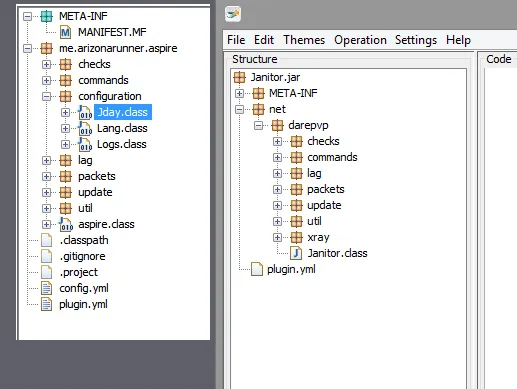Click the Jday.class file icon
This screenshot has height=389, width=517.
pyautogui.click(x=85, y=112)
